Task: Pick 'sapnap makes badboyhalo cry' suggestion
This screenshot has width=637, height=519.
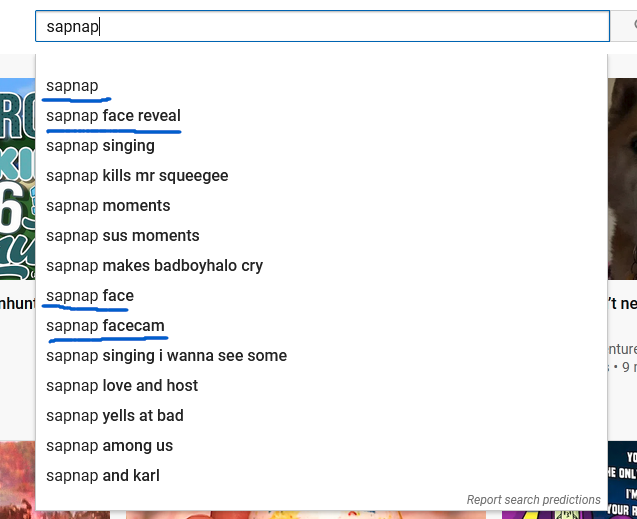Action: [321, 266]
